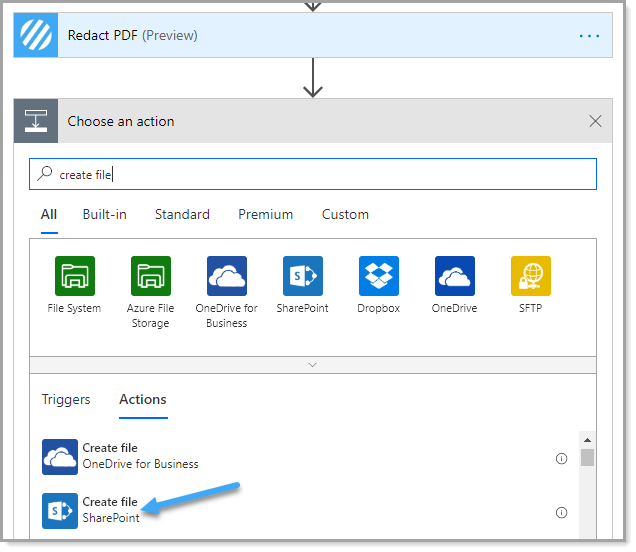Show the Custom connectors tab
The image size is (636, 552).
(345, 214)
